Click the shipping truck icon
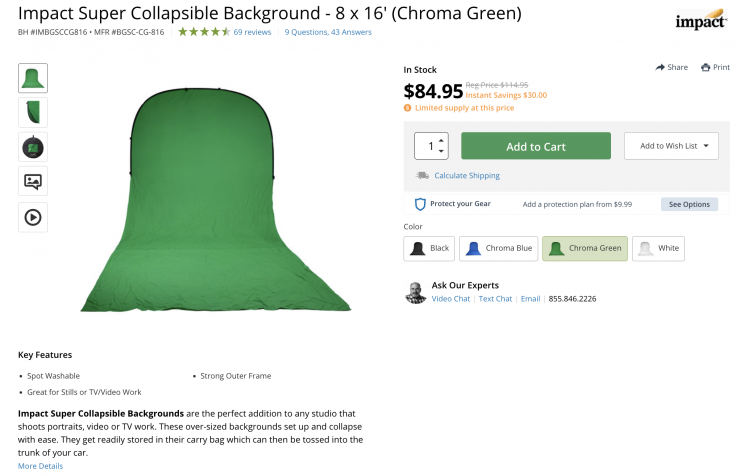The image size is (740, 476). (423, 176)
